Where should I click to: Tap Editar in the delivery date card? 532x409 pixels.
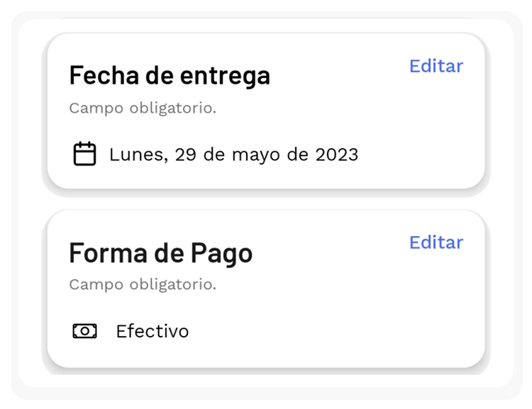tap(436, 66)
